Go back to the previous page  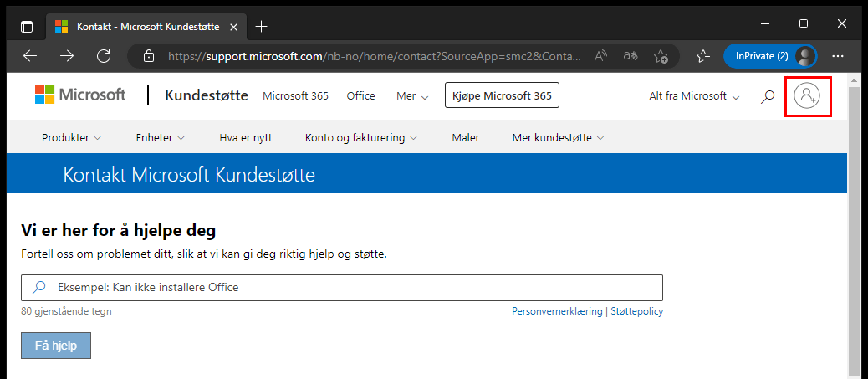pyautogui.click(x=30, y=56)
